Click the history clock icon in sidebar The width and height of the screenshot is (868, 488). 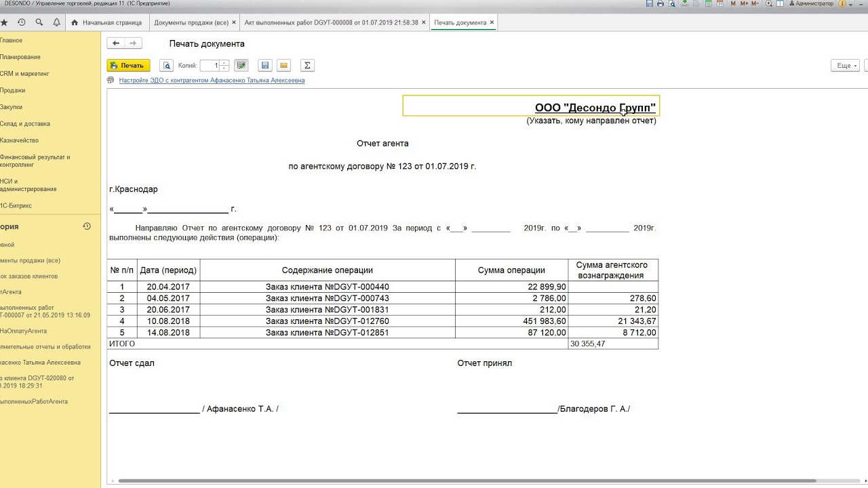tap(87, 226)
